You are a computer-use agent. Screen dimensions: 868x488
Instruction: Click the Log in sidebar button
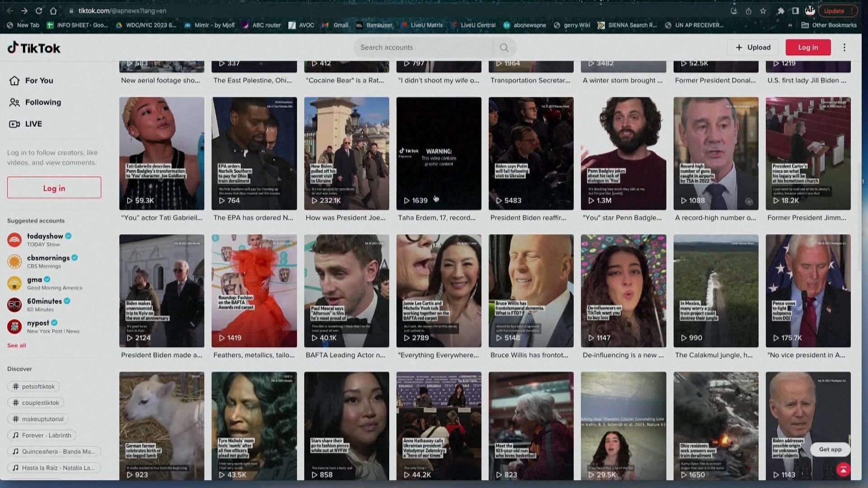pyautogui.click(x=54, y=188)
